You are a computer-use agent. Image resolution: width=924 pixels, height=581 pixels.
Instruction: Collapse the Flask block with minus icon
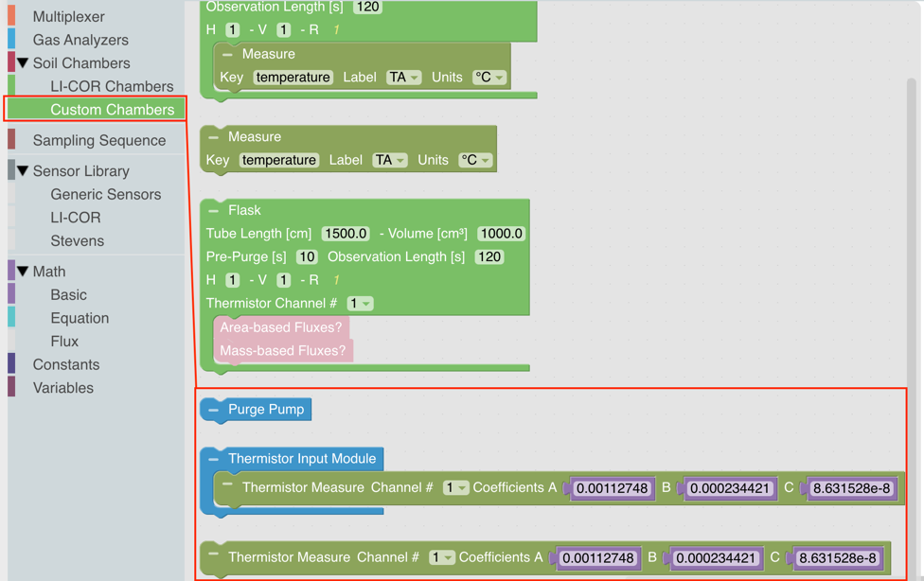pos(214,210)
